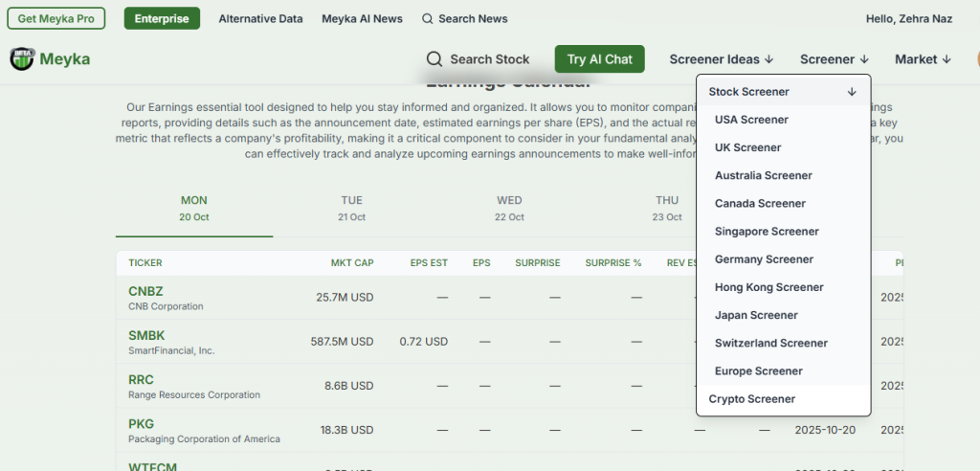Collapse the Screener dropdown menu

[835, 59]
